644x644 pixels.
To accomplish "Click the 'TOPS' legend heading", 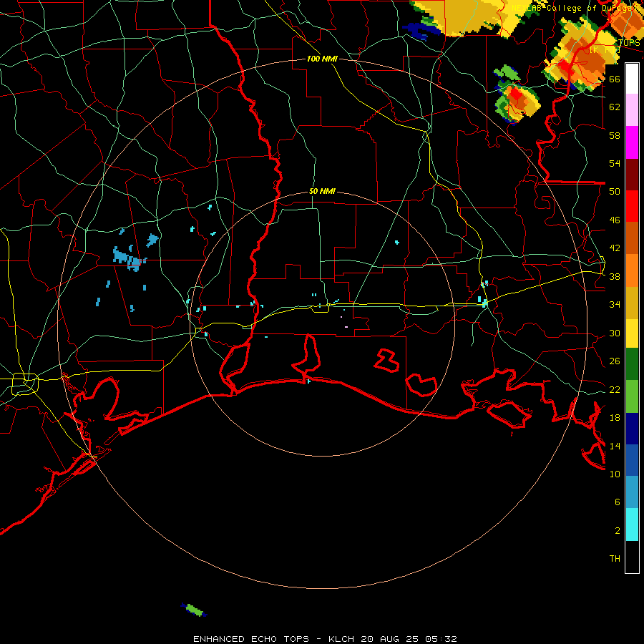I will (629, 43).
